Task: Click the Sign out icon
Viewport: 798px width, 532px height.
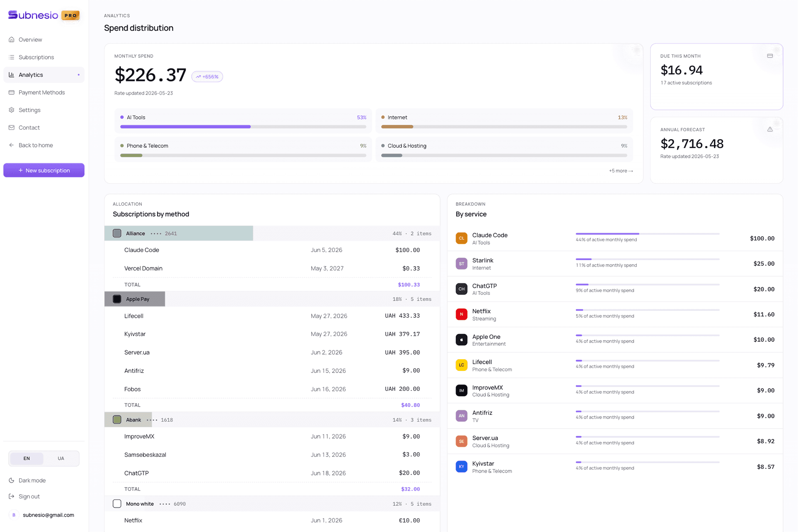Action: point(12,496)
